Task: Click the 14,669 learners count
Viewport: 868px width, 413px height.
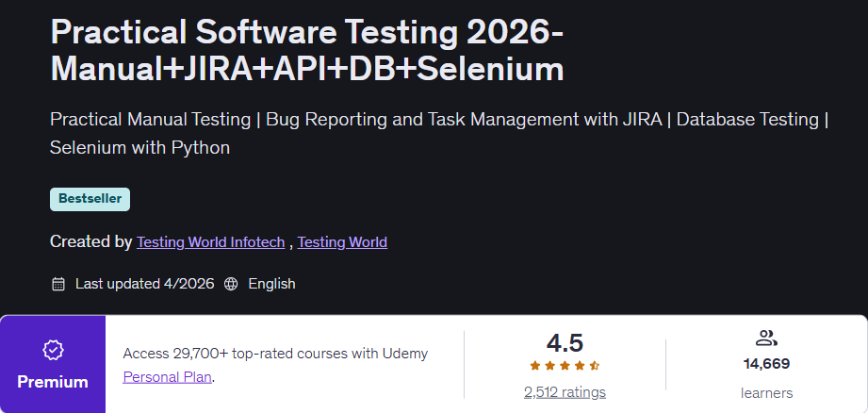Action: (x=767, y=364)
